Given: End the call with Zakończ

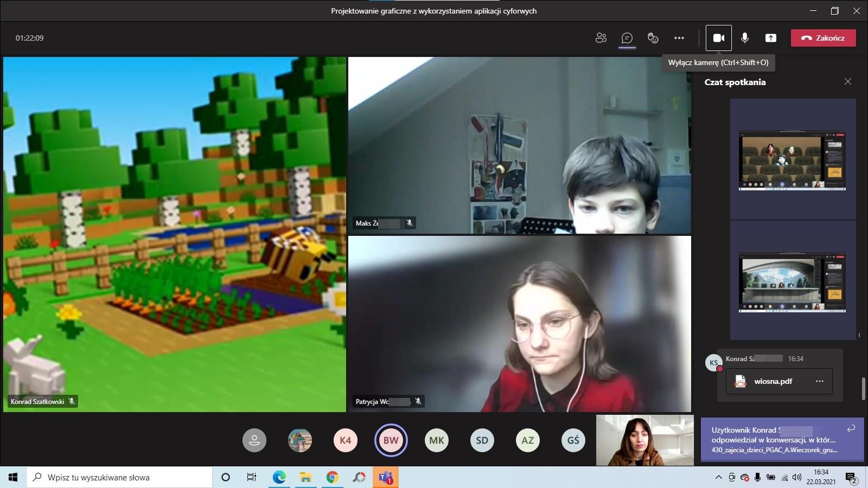Looking at the screenshot, I should [x=824, y=38].
